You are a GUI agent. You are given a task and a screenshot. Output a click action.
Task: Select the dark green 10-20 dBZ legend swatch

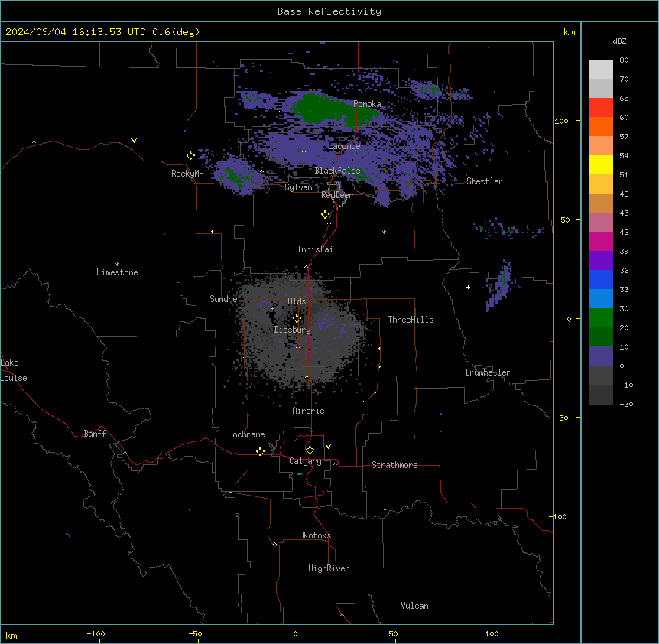pyautogui.click(x=601, y=337)
